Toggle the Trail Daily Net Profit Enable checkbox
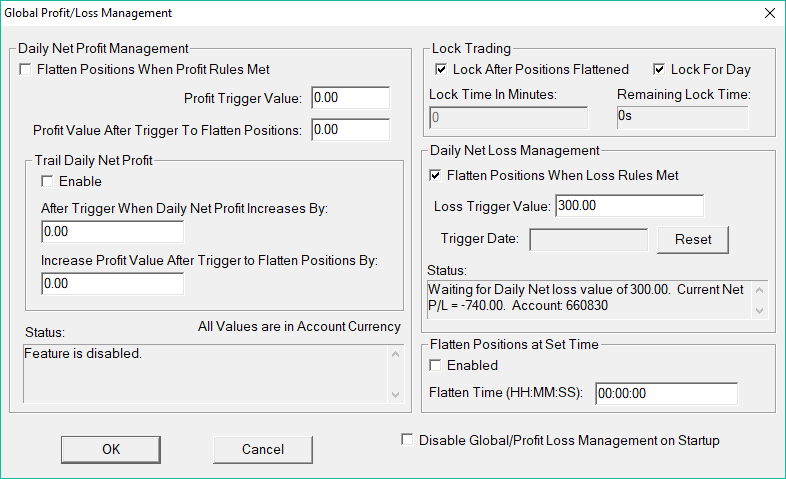The image size is (786, 479). pos(47,182)
